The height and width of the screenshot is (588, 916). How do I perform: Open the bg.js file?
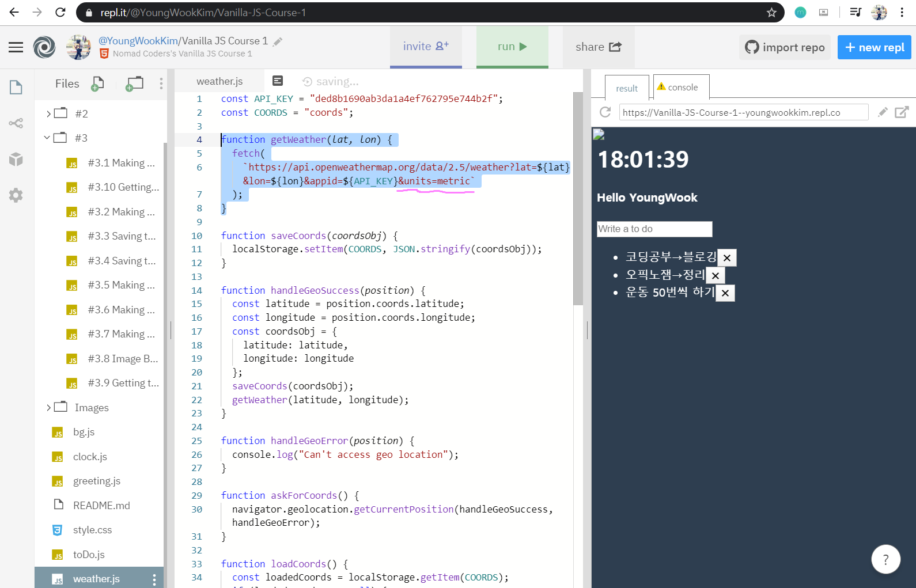point(74,432)
